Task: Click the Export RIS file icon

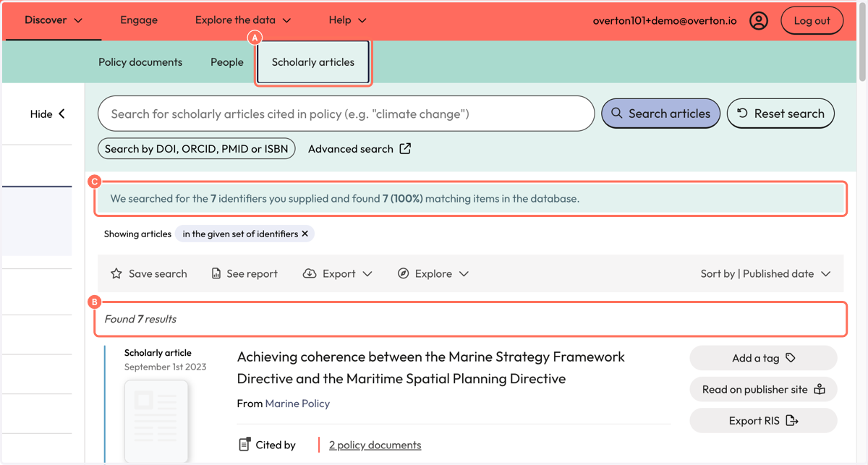Action: pos(792,420)
